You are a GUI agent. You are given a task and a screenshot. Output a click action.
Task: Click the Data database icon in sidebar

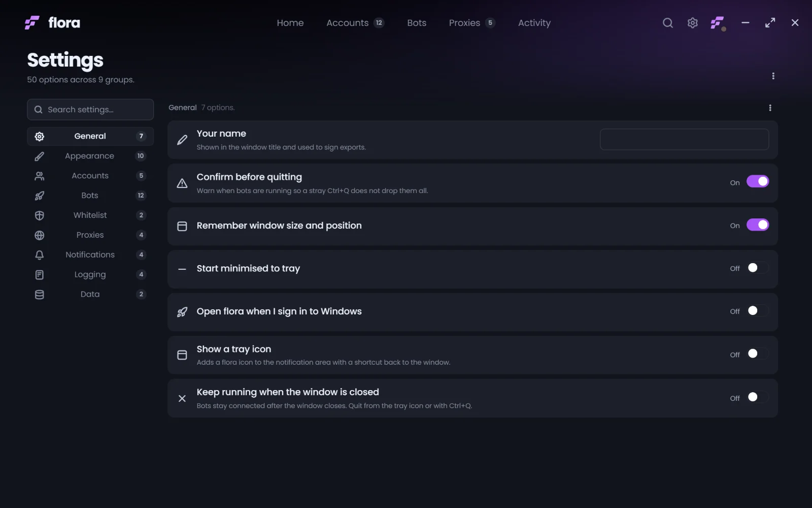point(40,295)
